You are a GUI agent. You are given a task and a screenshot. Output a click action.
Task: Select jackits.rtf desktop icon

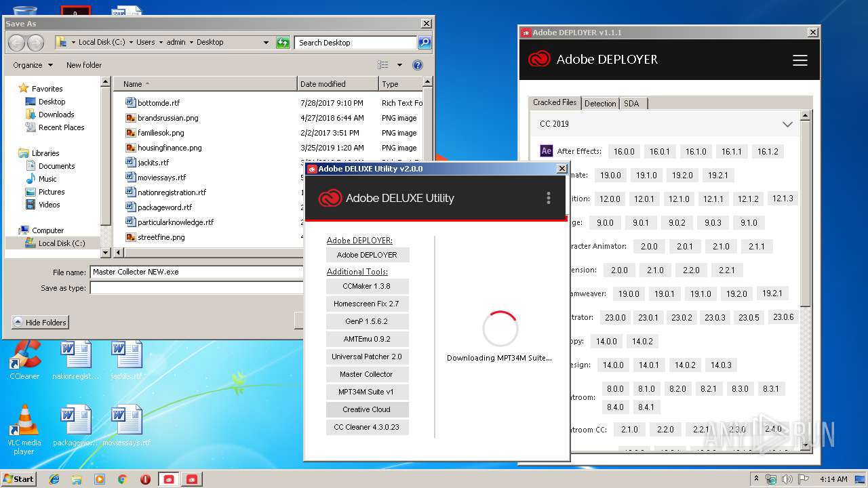pos(127,359)
